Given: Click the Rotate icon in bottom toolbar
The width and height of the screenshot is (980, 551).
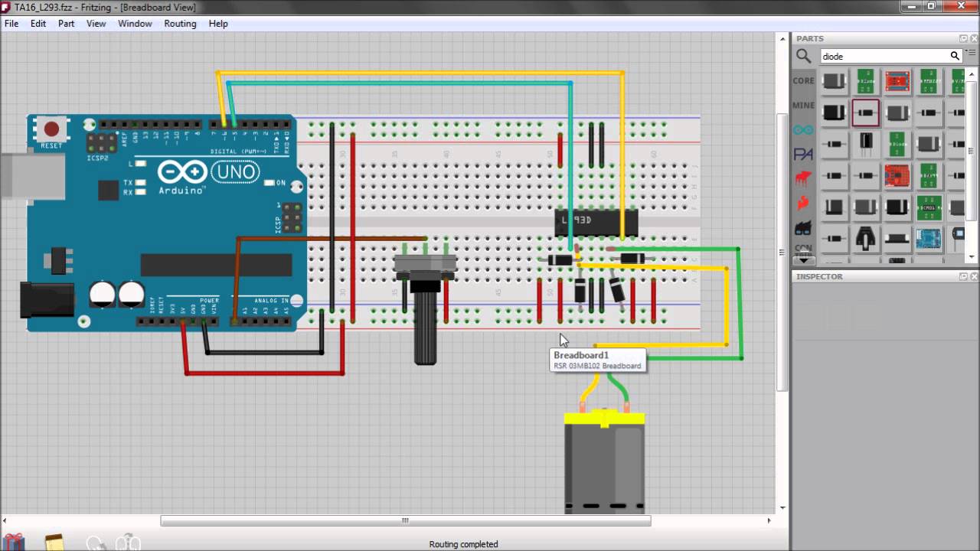Looking at the screenshot, I should pos(96,543).
